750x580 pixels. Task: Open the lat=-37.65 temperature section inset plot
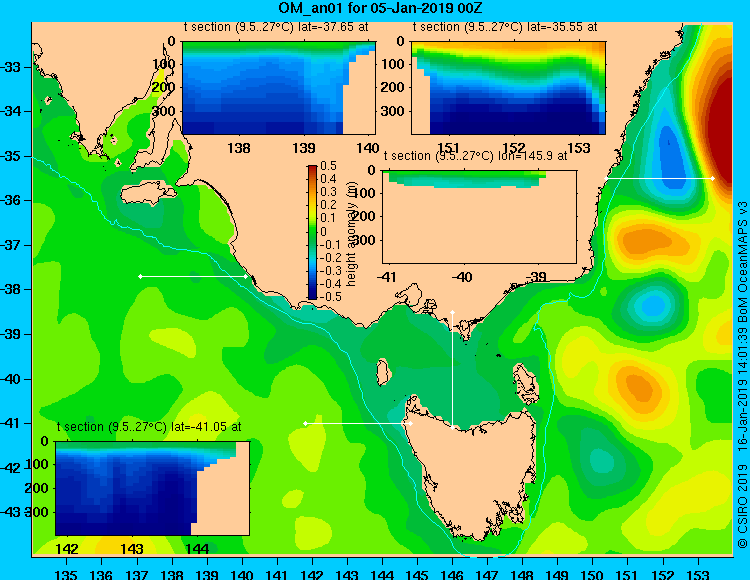279,88
